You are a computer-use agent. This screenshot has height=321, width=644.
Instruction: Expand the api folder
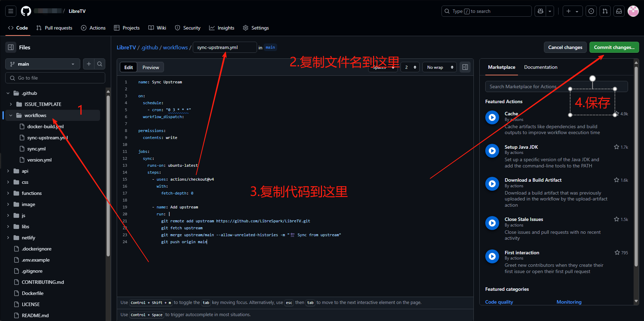(x=8, y=171)
